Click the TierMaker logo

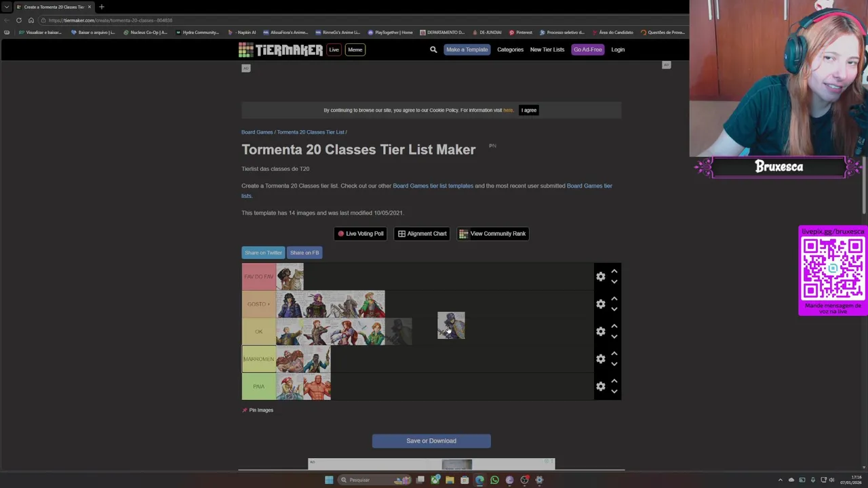[280, 49]
